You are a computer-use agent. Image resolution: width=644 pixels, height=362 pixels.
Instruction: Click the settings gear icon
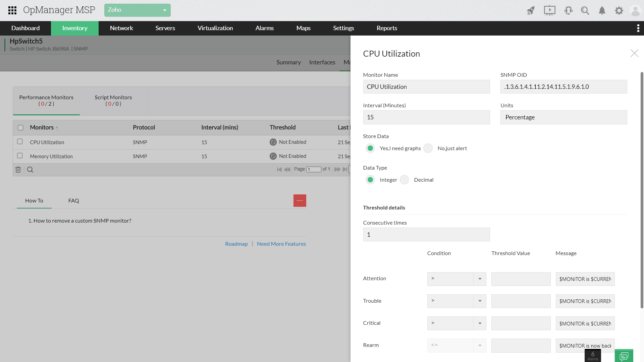[619, 11]
